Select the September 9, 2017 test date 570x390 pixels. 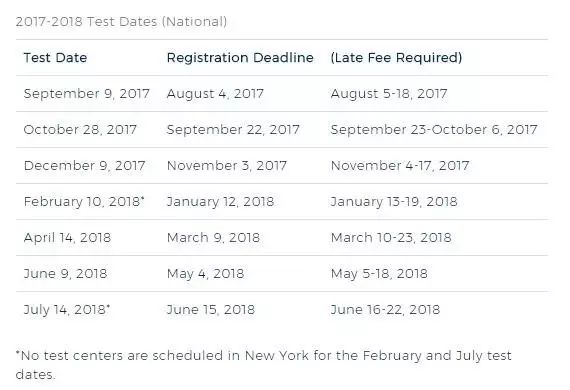click(87, 94)
